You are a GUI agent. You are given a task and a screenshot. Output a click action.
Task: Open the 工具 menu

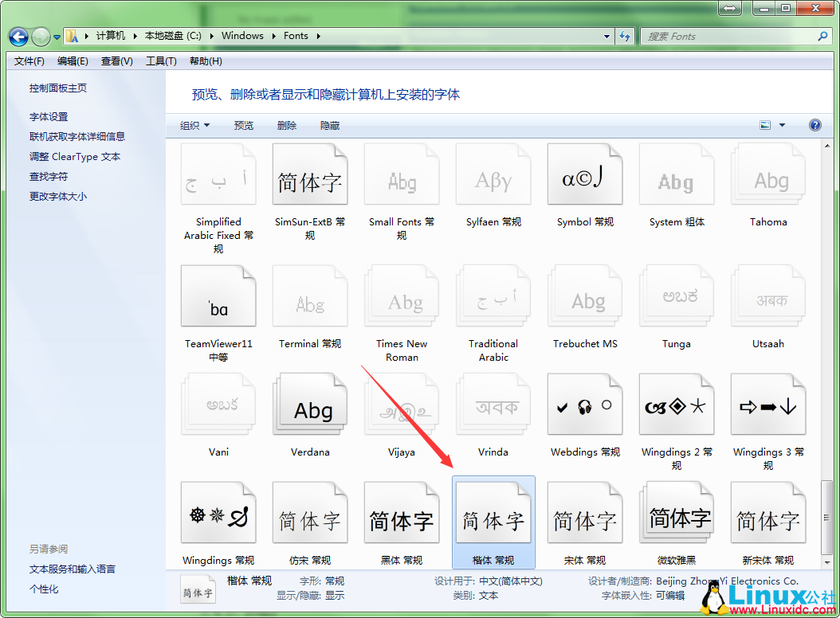tap(161, 61)
